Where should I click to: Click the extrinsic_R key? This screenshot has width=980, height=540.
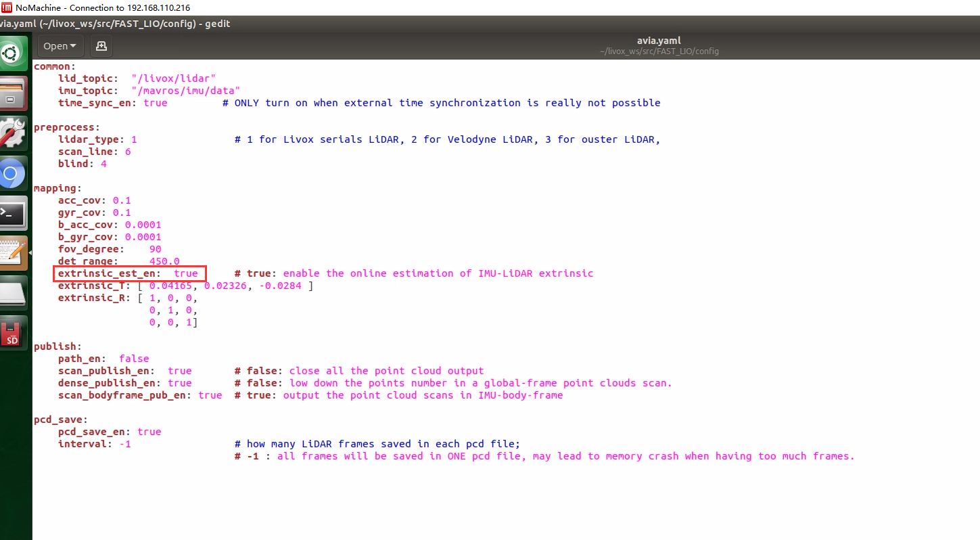pyautogui.click(x=94, y=298)
